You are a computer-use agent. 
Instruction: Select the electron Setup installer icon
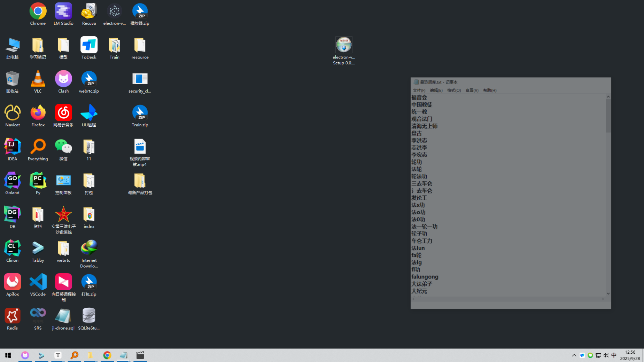pyautogui.click(x=344, y=46)
